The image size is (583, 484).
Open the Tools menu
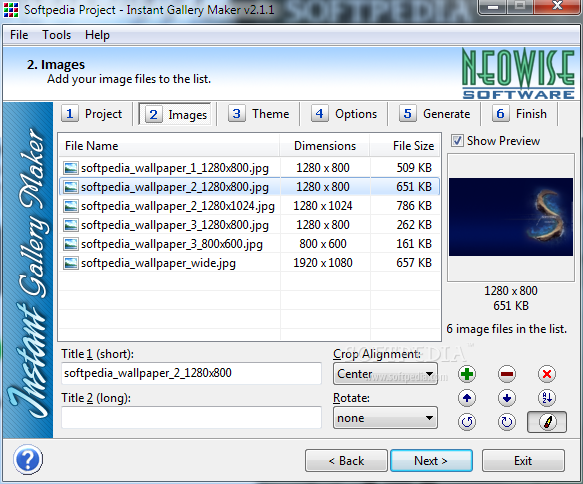57,35
